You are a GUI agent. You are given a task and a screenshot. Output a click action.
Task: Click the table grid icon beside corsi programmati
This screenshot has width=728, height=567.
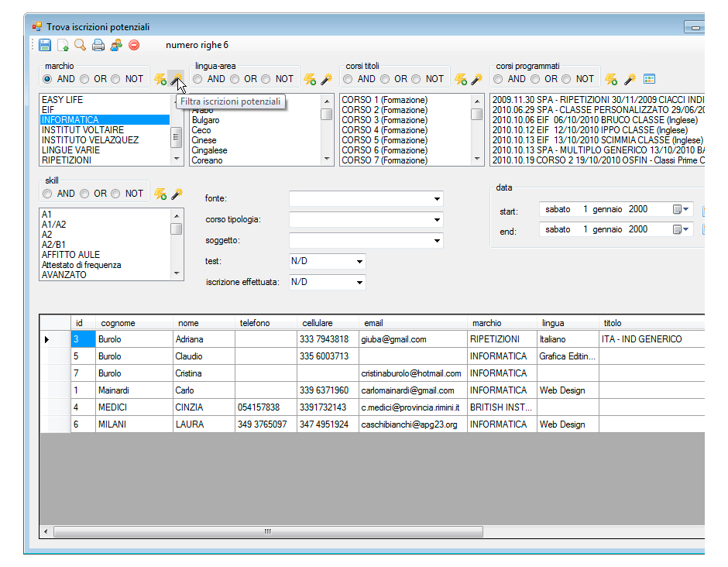[x=649, y=79]
